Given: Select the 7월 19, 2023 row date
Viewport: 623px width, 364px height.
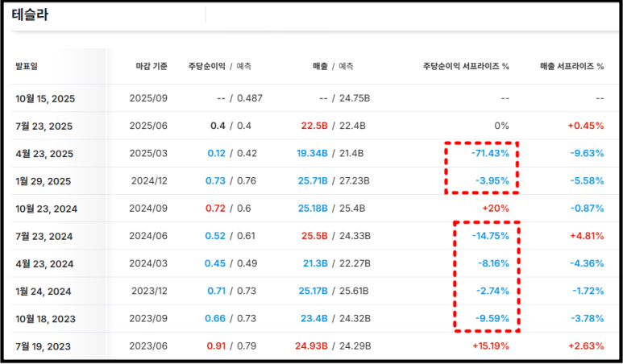Looking at the screenshot, I should tap(44, 346).
